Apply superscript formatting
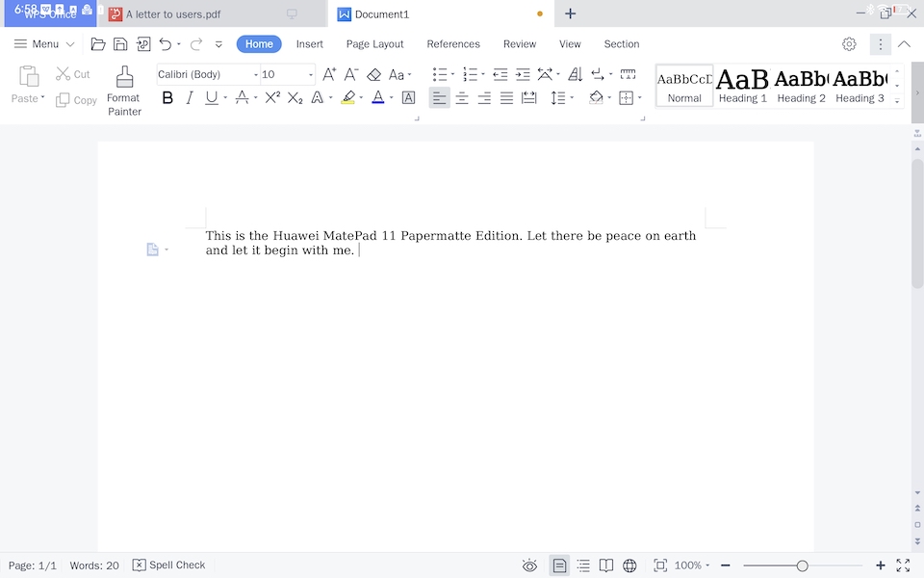Image resolution: width=924 pixels, height=578 pixels. [x=272, y=97]
